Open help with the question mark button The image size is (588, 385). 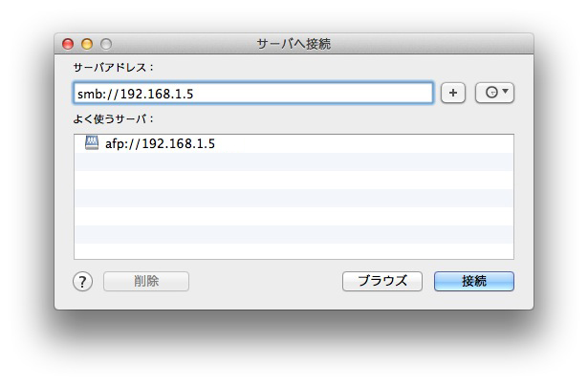point(83,282)
